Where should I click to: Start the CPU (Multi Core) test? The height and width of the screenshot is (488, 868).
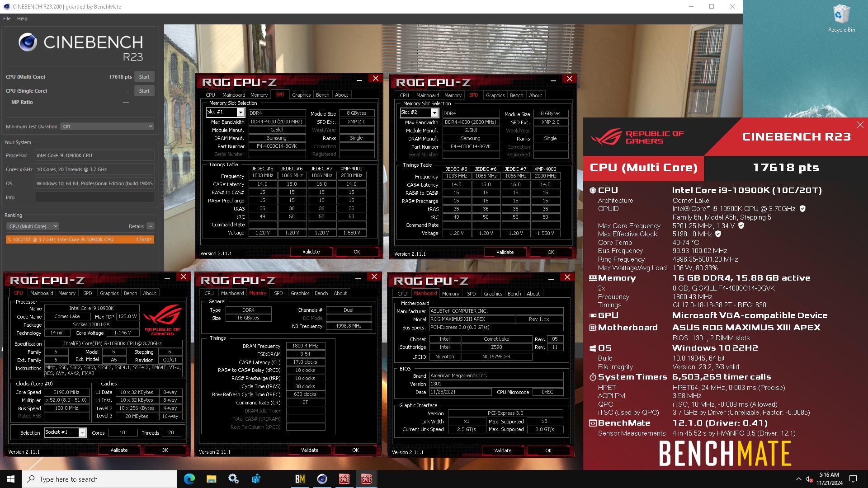144,77
